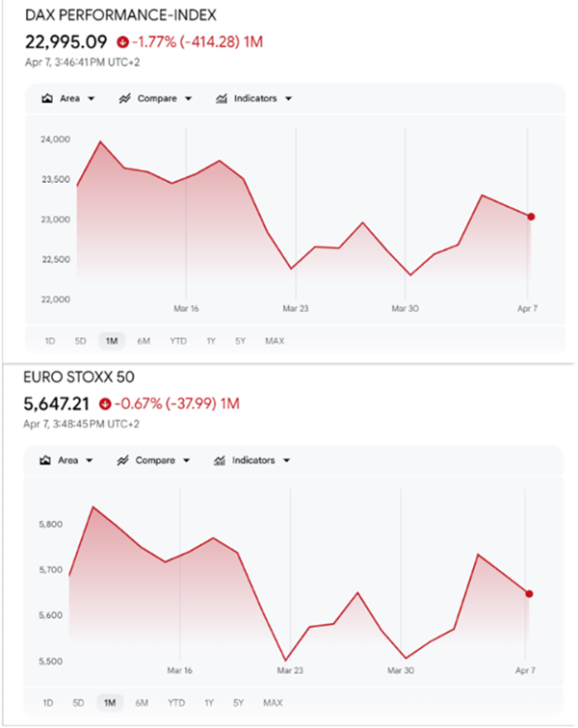This screenshot has height=728, width=578.
Task: Select the MAX range for EURO STOXX chart
Action: tap(273, 703)
